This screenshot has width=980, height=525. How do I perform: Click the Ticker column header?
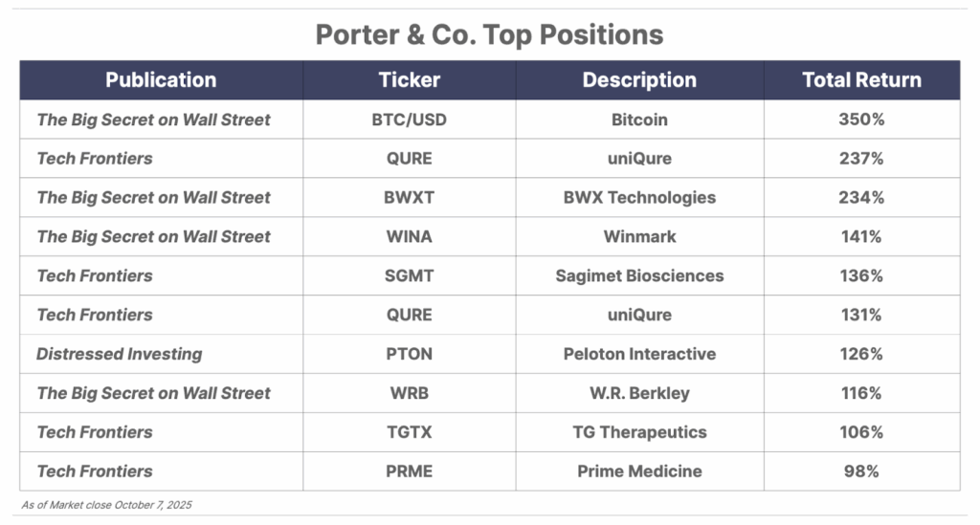click(x=409, y=80)
